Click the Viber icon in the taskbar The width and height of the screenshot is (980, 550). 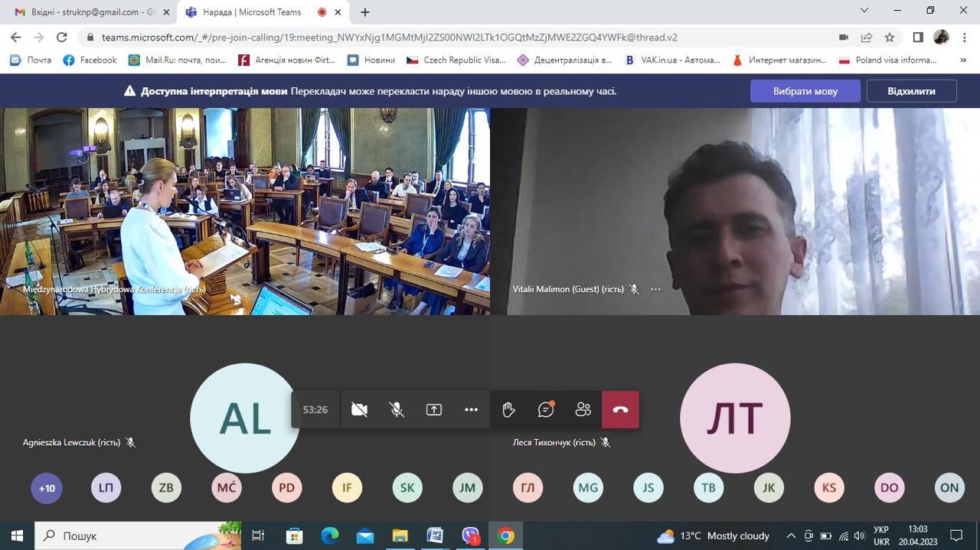(470, 535)
